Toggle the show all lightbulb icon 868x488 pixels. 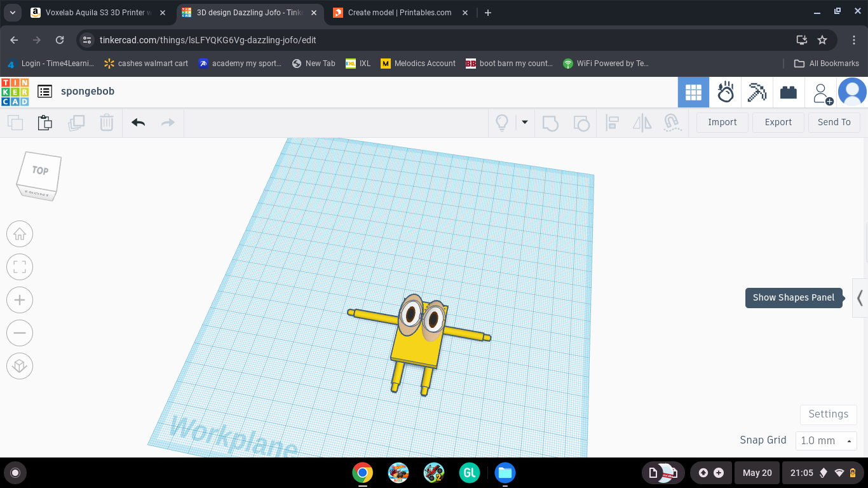point(502,123)
